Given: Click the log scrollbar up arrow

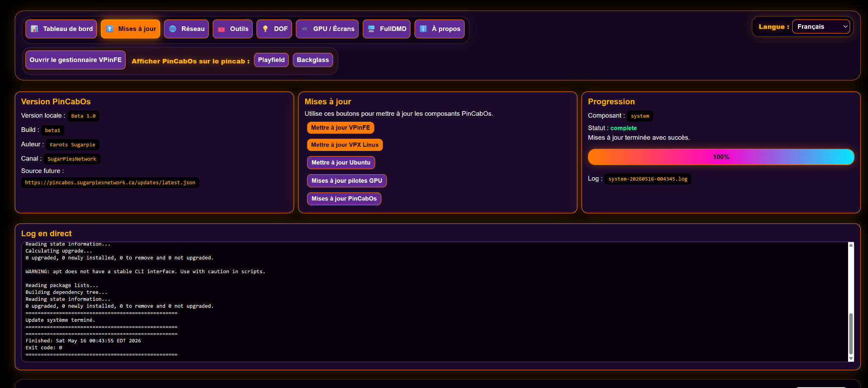Looking at the screenshot, I should click(851, 245).
